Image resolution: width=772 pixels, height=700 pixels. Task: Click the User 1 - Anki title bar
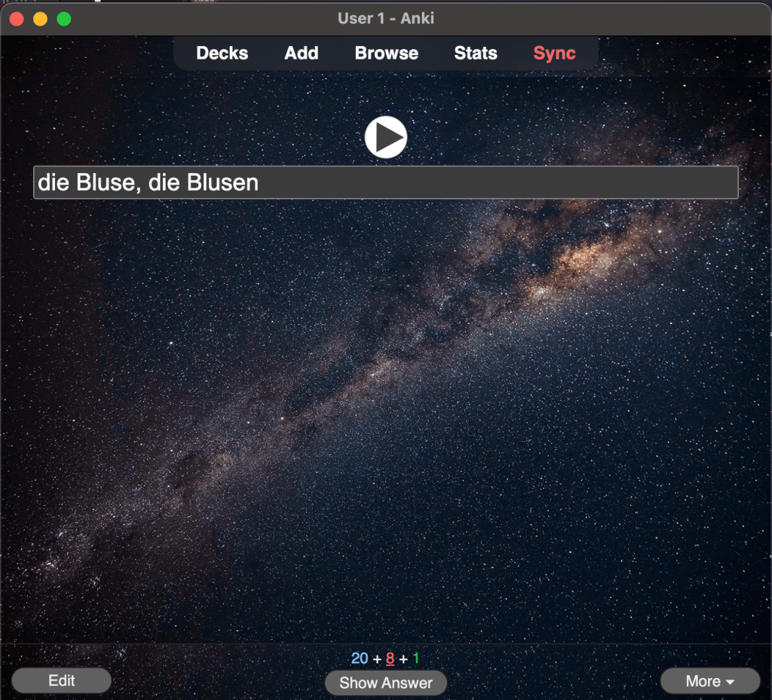tap(385, 18)
